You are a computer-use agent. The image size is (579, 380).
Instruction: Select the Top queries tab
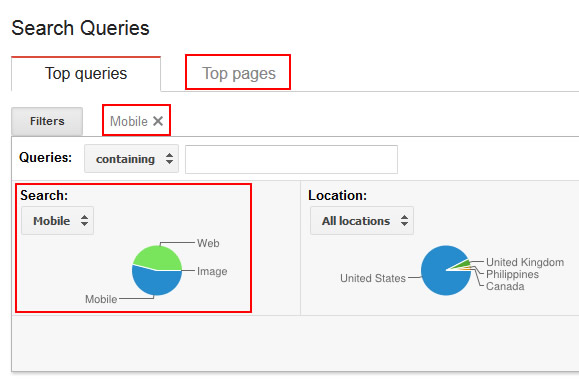click(86, 73)
